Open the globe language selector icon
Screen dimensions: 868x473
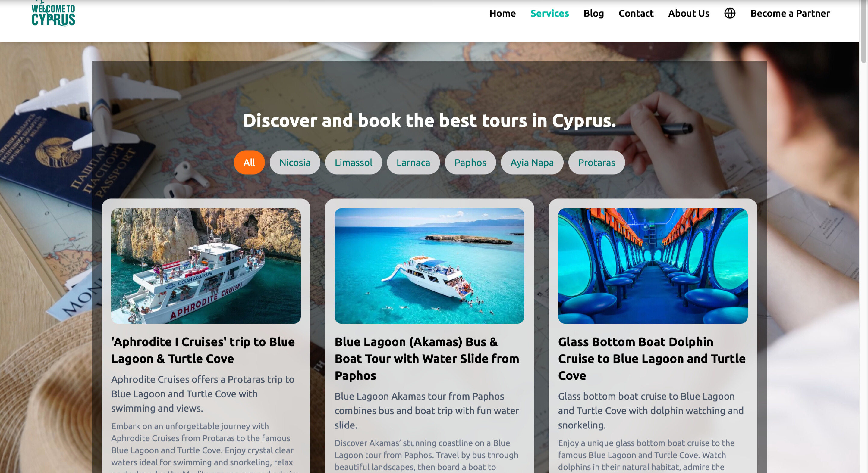coord(730,13)
